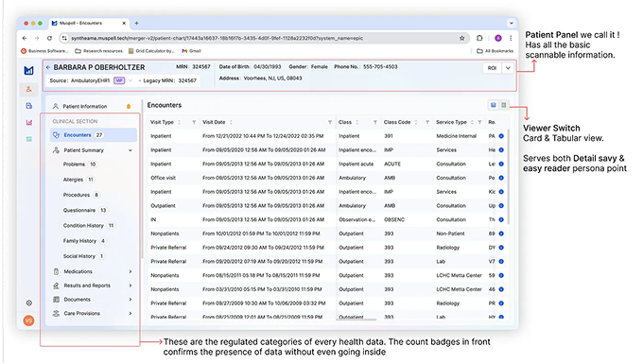643x364 pixels.
Task: Click blue info dot on 12/21/2022 Inpatient row
Action: [501, 136]
